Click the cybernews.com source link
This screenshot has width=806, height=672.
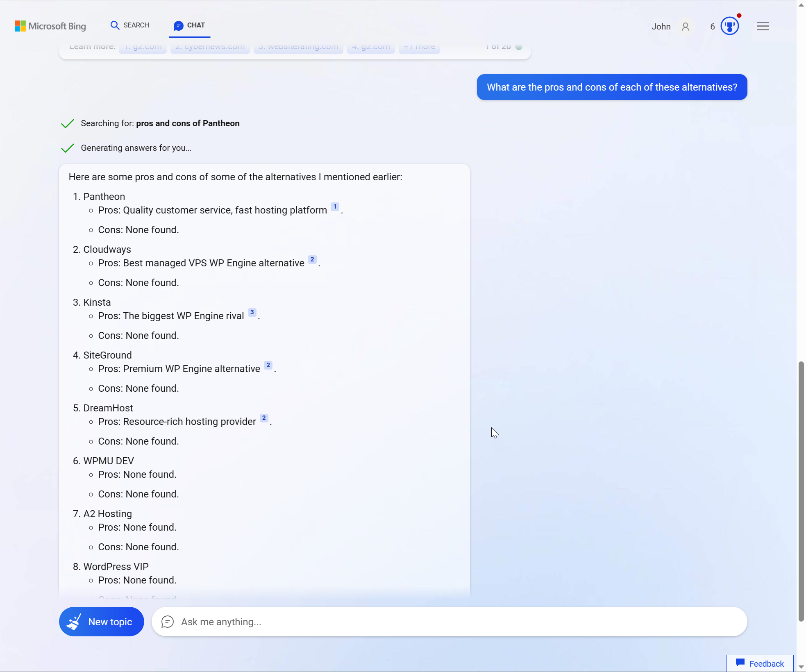(209, 45)
